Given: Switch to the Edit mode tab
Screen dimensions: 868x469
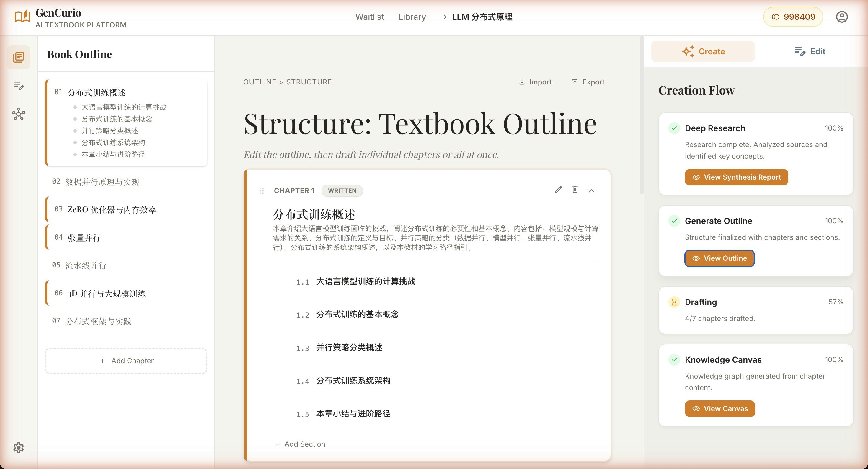Looking at the screenshot, I should [810, 51].
